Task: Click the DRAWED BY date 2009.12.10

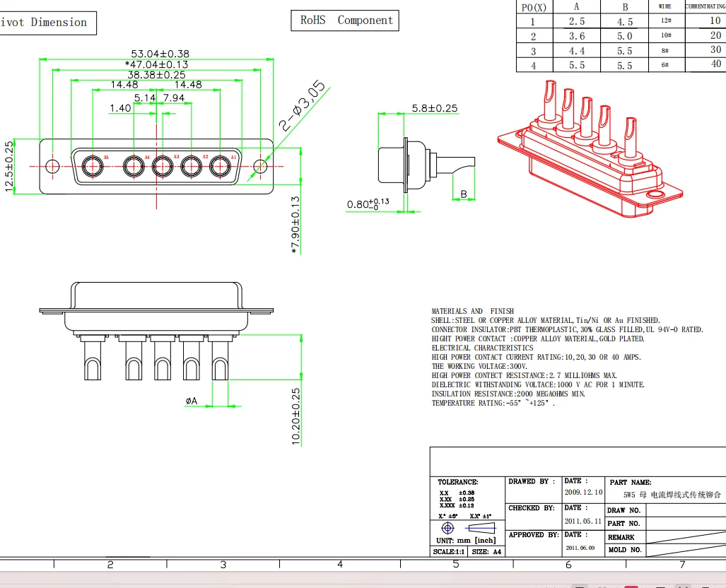Action: (x=583, y=492)
